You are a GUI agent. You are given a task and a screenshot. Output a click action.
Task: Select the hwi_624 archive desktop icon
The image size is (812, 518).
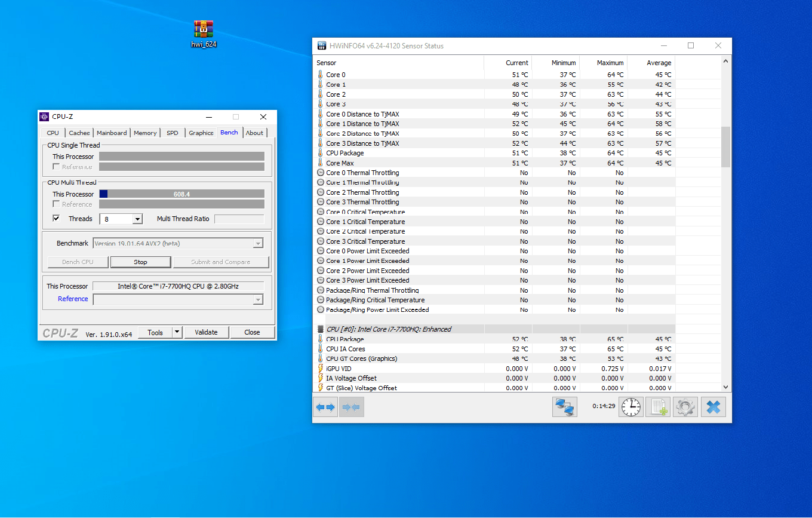click(204, 33)
